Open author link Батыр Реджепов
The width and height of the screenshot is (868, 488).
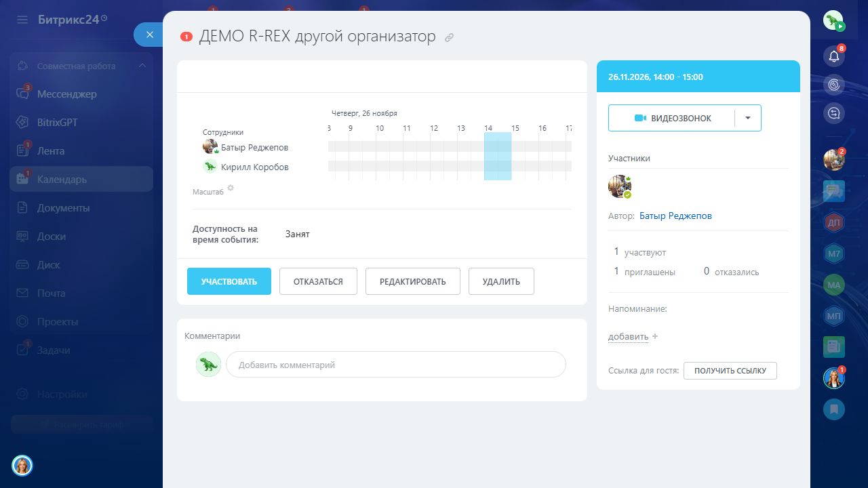pyautogui.click(x=675, y=216)
